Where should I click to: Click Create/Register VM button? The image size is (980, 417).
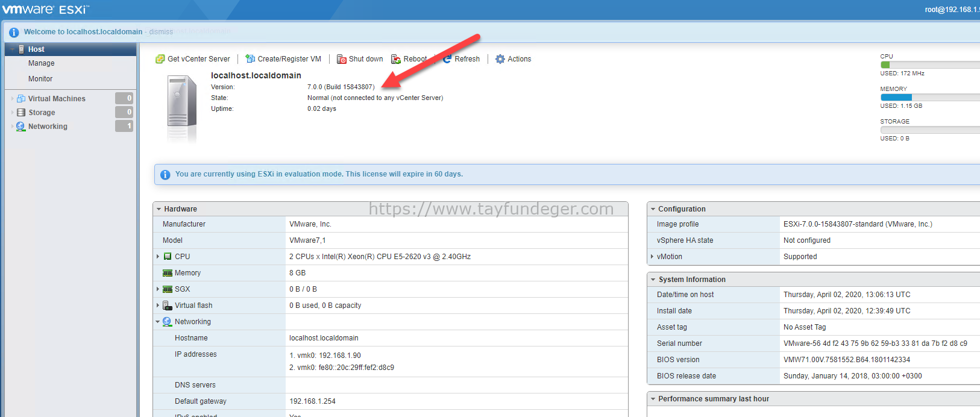283,59
